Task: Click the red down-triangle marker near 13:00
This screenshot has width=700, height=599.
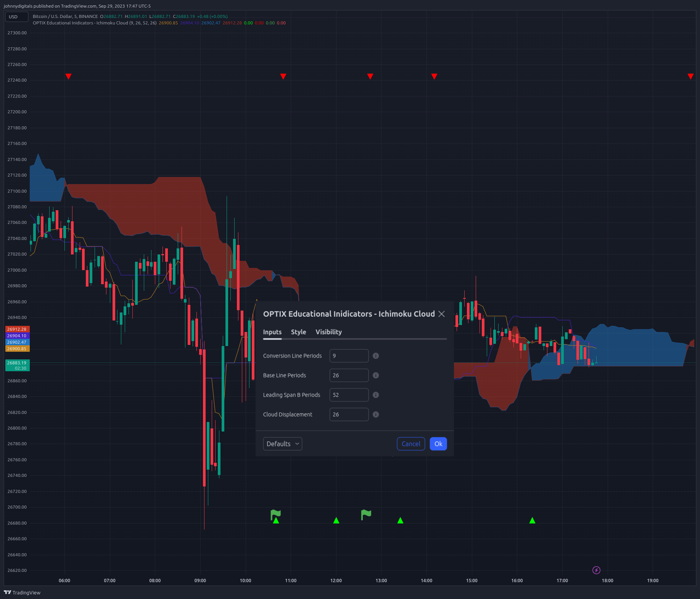Action: pyautogui.click(x=370, y=76)
